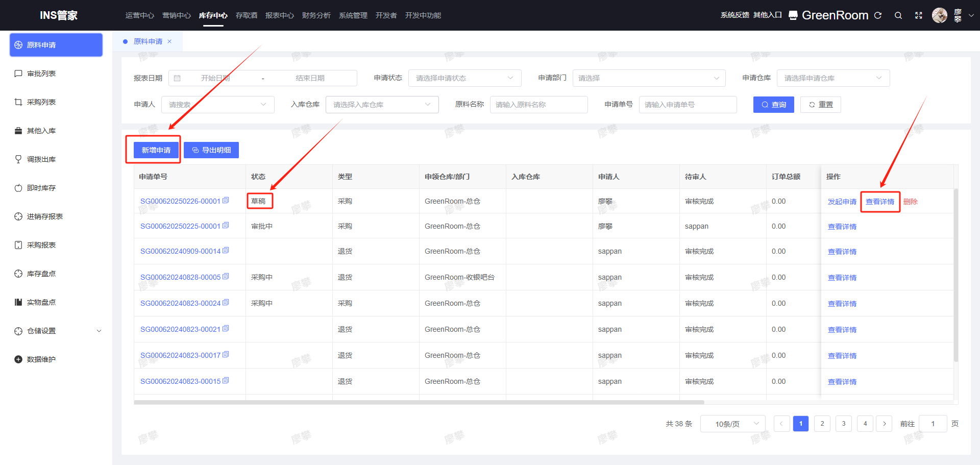Viewport: 980px width, 465px height.
Task: Open 即时库存 in the sidebar
Action: pyautogui.click(x=56, y=188)
